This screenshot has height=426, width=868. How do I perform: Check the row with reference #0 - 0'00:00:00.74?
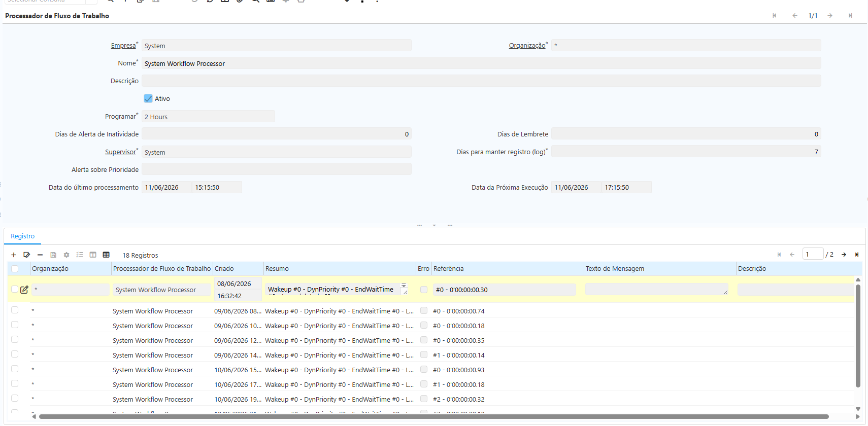coord(15,310)
